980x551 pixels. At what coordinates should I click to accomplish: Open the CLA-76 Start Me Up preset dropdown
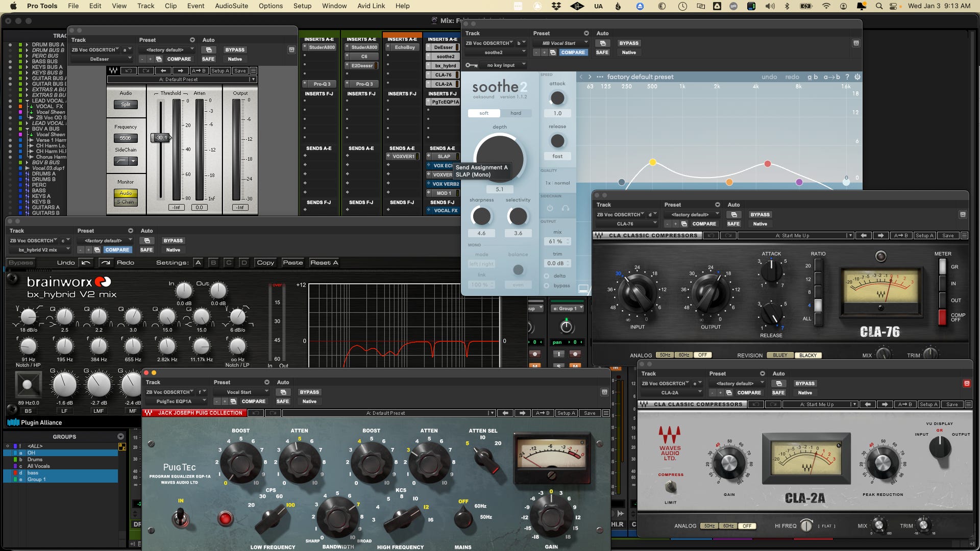tap(795, 236)
